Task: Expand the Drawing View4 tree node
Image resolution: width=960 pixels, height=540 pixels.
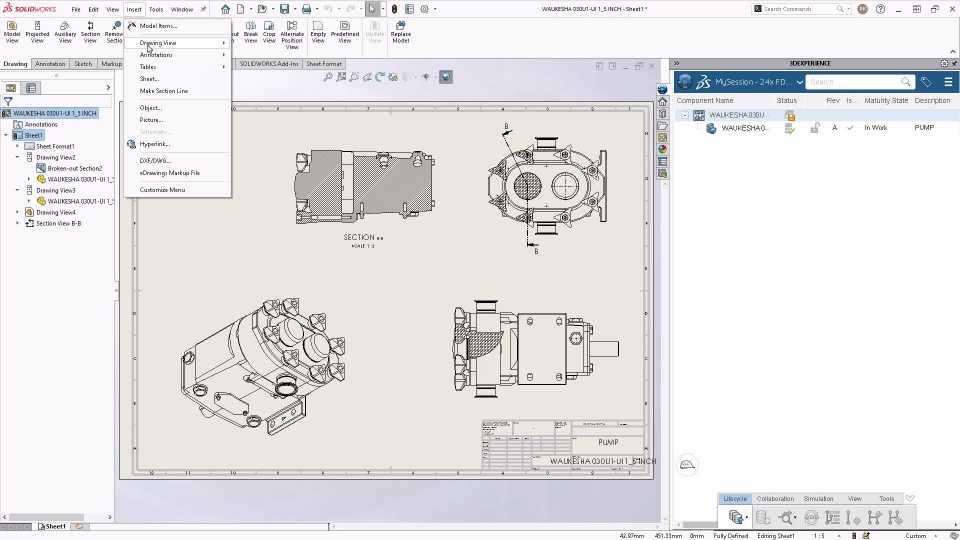Action: point(17,212)
